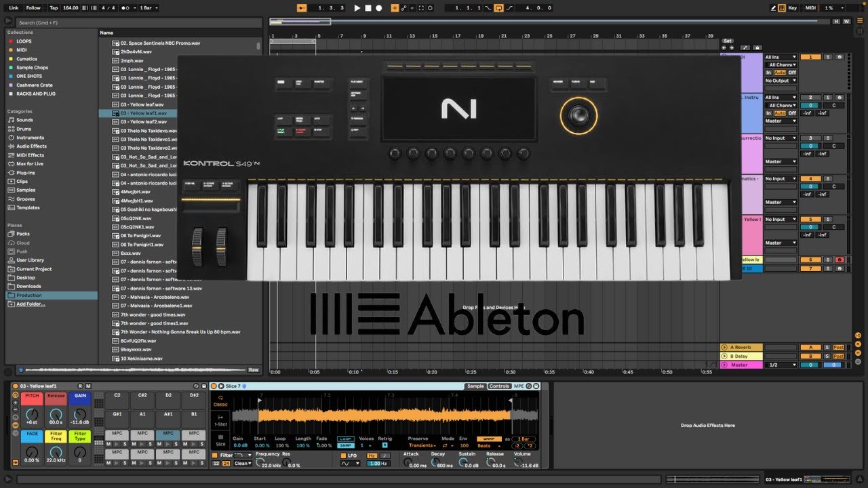Select ONE SHOTS collection
This screenshot has height=488, width=868.
coord(29,77)
